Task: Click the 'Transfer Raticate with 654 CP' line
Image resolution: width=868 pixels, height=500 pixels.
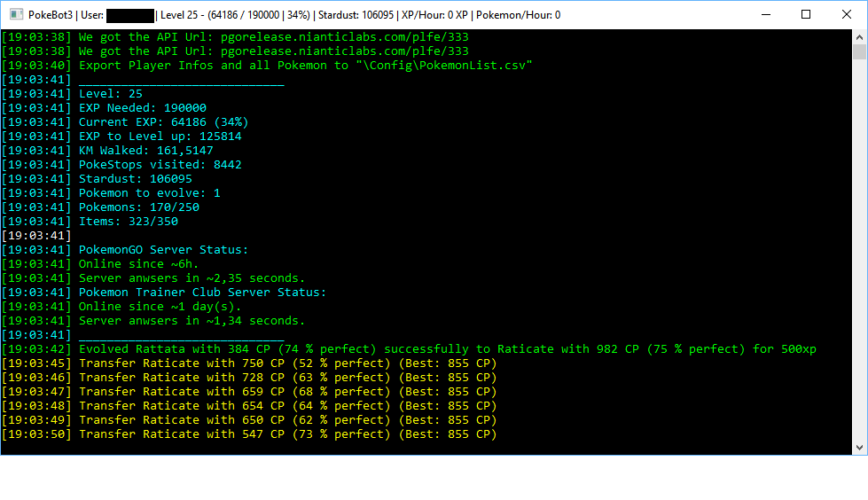Action: [x=249, y=406]
